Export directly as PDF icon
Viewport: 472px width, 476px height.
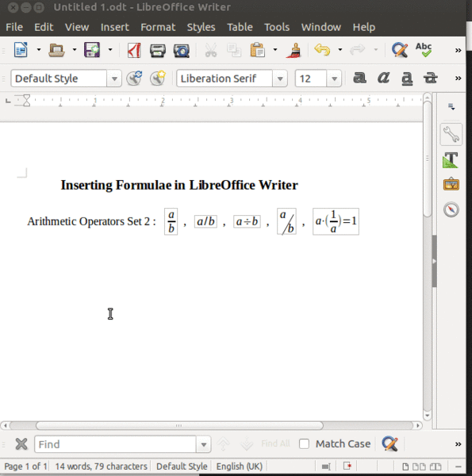(134, 50)
